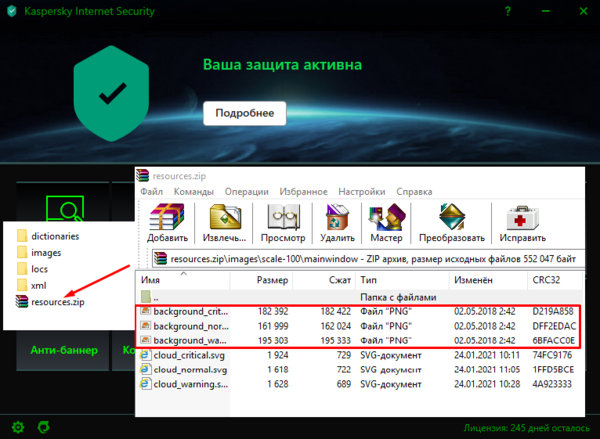The image size is (600, 439).
Task: Open the Файл menu
Action: (152, 192)
